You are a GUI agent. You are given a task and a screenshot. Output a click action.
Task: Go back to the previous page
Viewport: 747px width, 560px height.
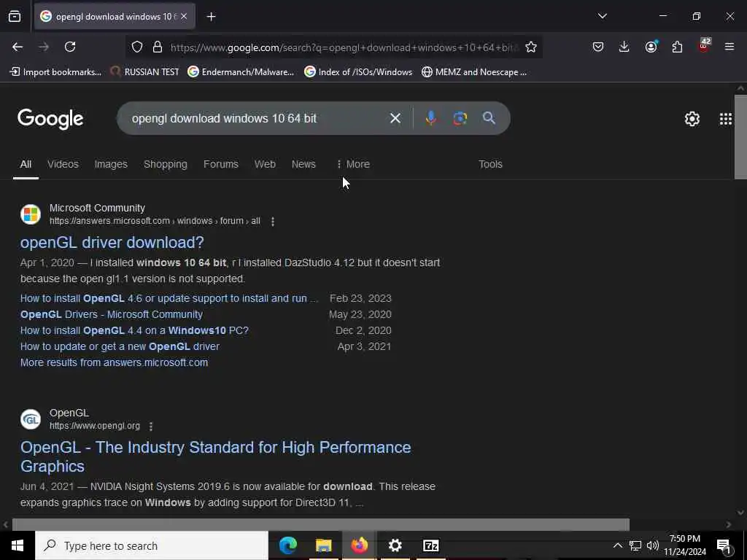[x=18, y=47]
